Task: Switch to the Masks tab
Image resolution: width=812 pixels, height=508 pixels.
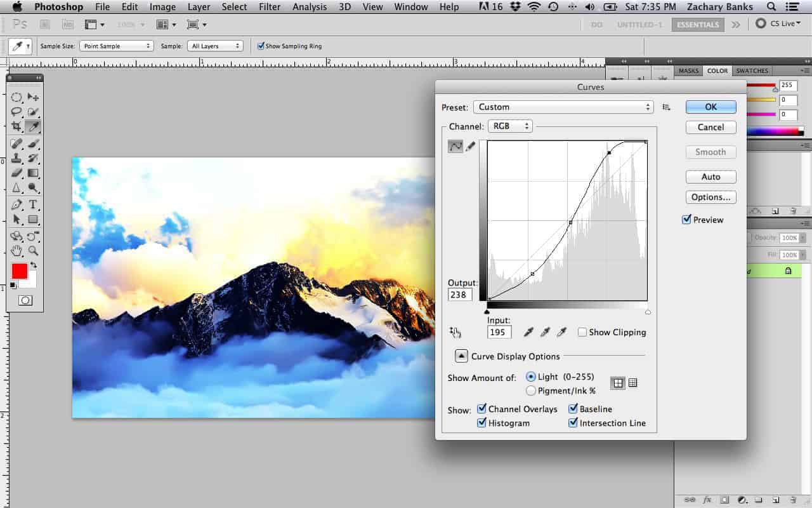Action: pyautogui.click(x=688, y=70)
